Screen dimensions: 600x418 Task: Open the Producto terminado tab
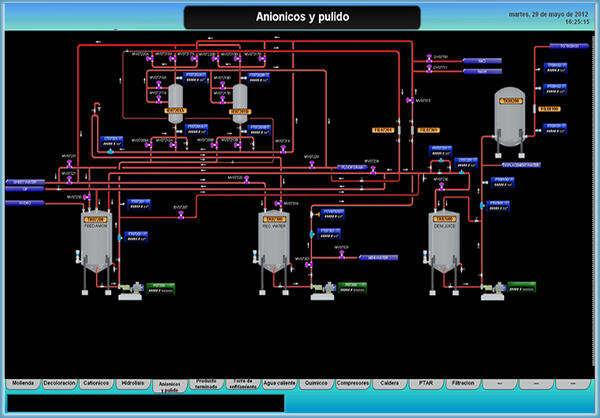206,384
